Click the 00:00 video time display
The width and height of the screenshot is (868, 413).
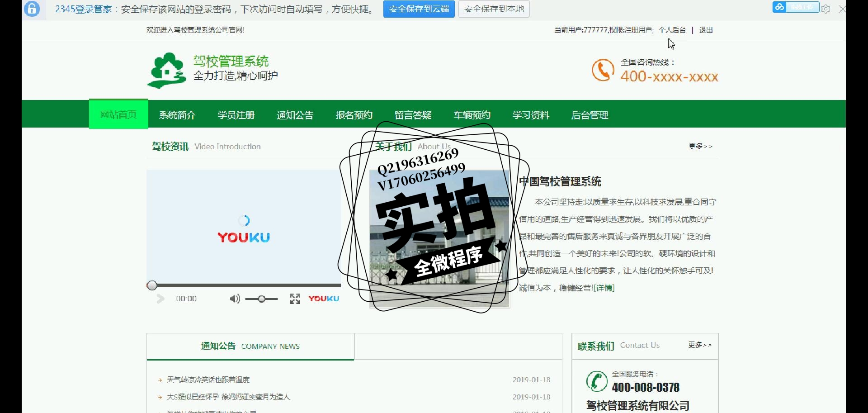186,299
